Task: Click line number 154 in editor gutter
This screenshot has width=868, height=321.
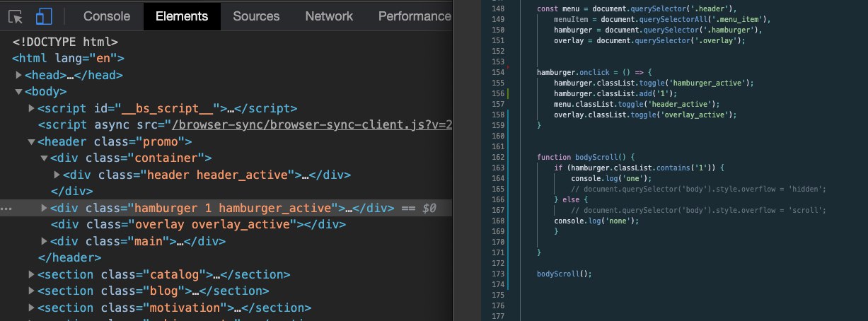Action: tap(499, 72)
